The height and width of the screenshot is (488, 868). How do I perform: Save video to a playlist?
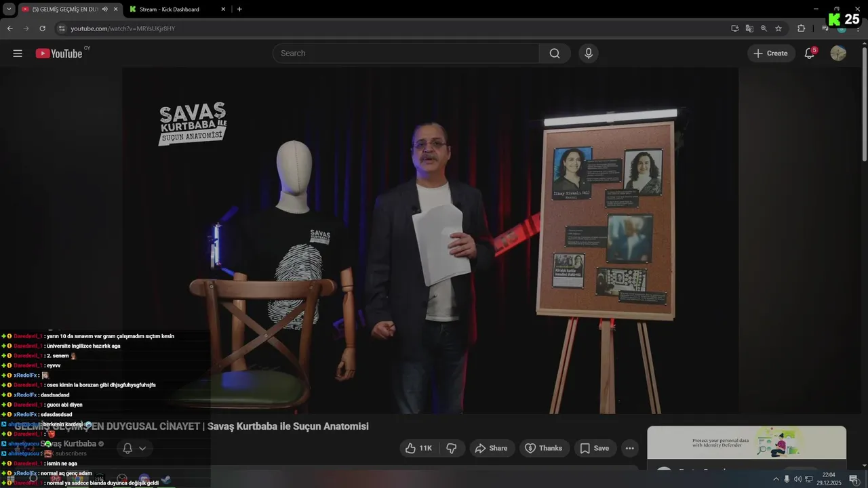coord(595,448)
